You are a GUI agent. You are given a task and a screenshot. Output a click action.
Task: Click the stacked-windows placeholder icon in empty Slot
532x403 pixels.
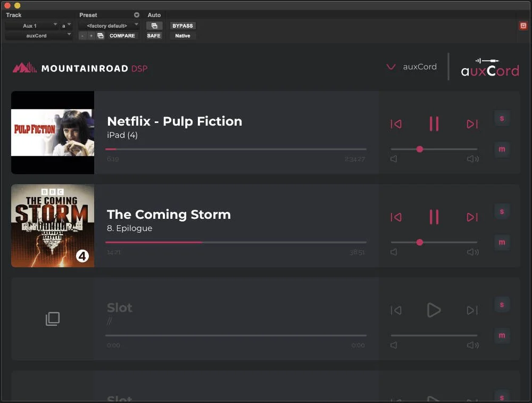53,319
